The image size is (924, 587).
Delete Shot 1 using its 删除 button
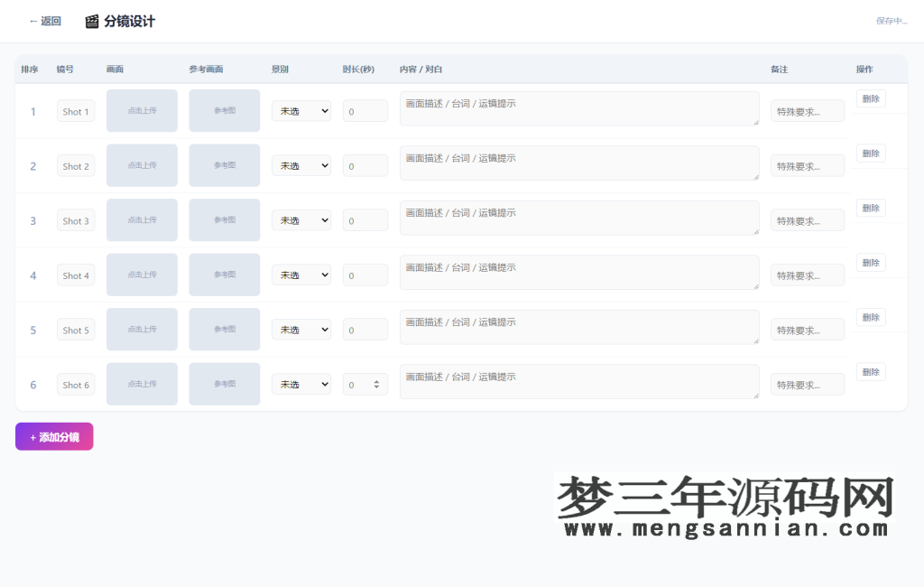(x=870, y=98)
